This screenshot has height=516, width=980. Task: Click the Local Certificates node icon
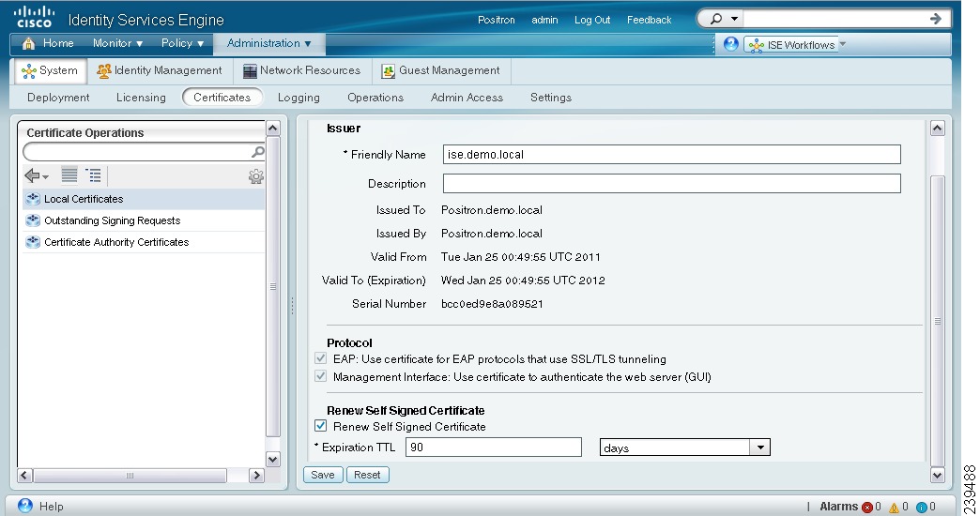point(33,199)
